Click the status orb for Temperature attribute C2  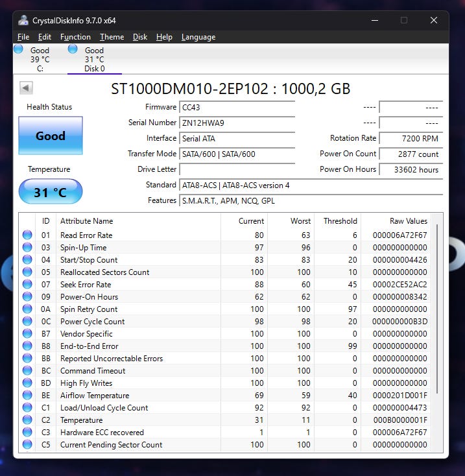27,420
